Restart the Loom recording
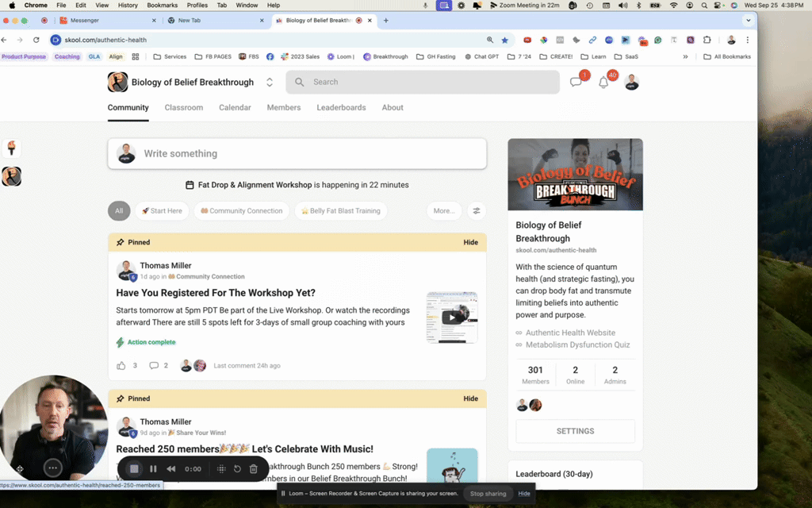 (x=237, y=468)
